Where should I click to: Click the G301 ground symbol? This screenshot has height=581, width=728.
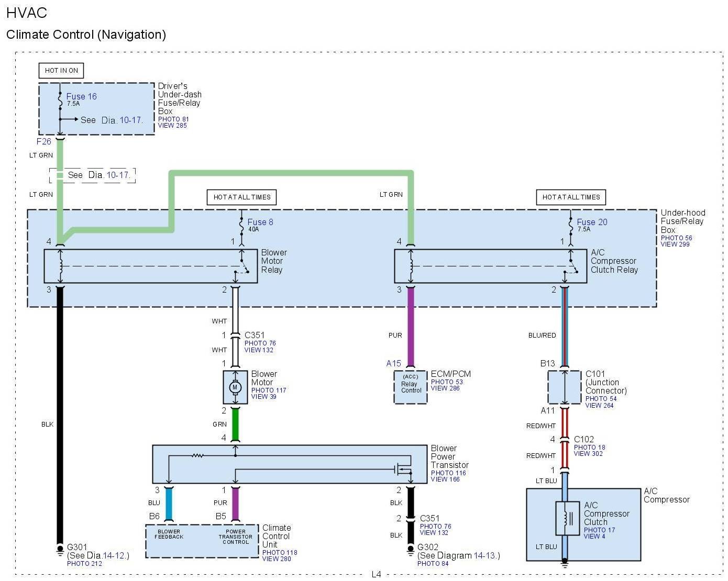coord(60,549)
